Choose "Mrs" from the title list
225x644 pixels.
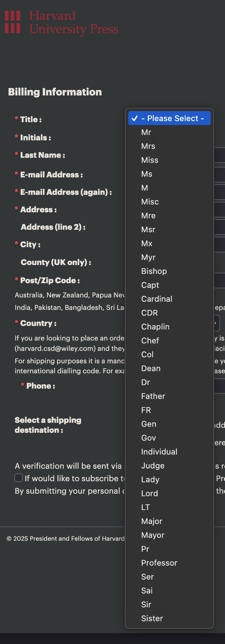148,146
